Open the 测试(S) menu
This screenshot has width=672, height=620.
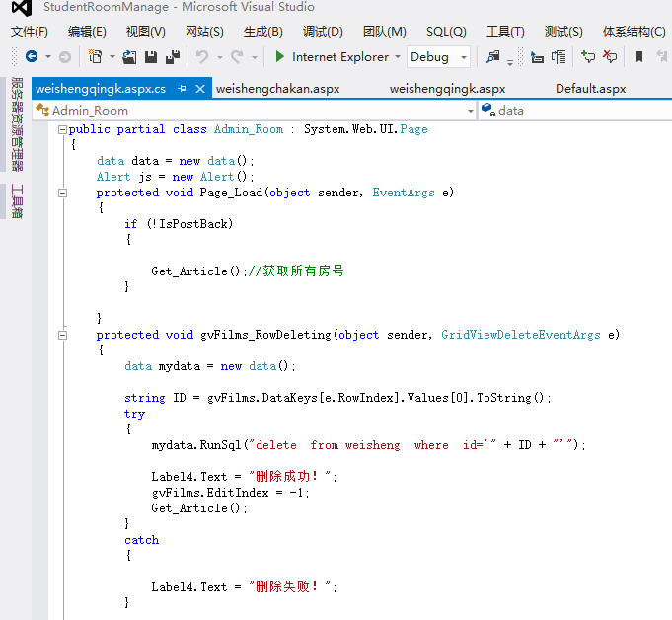[563, 32]
